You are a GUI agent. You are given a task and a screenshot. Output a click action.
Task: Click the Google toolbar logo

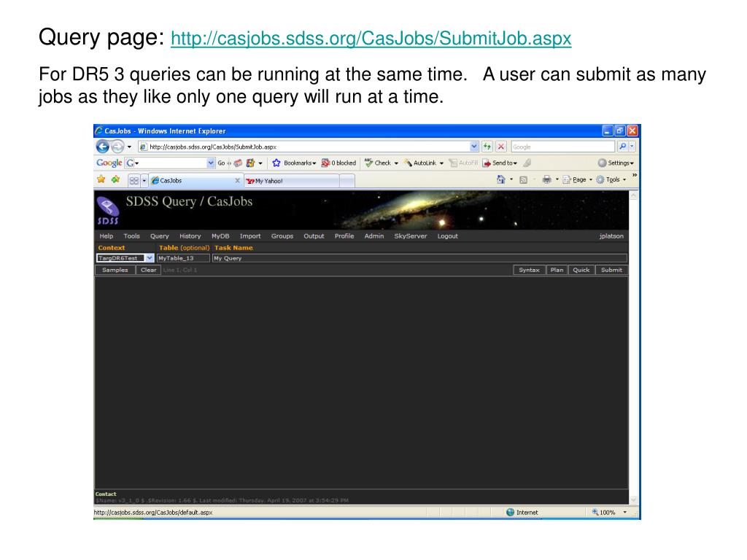coord(109,163)
